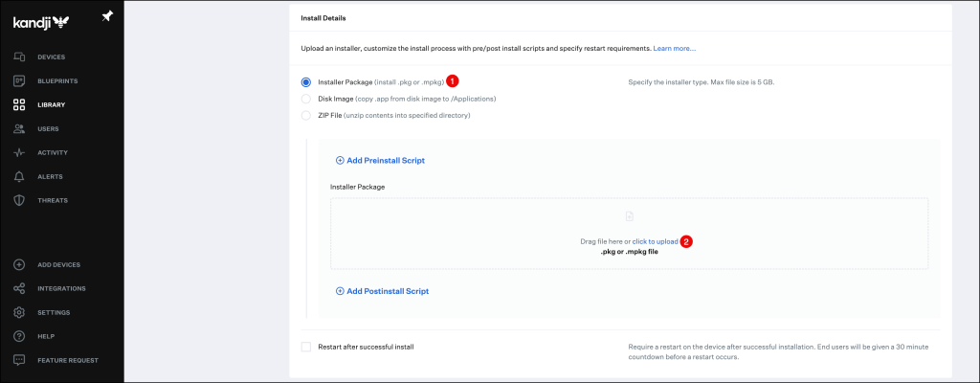Open Devices via its sidebar icon

(19, 56)
